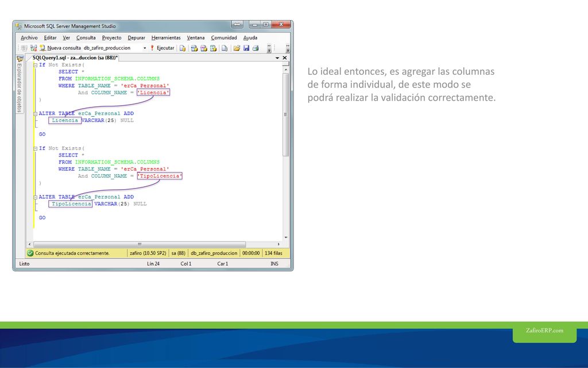Click 'Consulta ejecutada correctamente.' status message
Image resolution: width=588 pixels, height=368 pixels.
click(x=72, y=254)
